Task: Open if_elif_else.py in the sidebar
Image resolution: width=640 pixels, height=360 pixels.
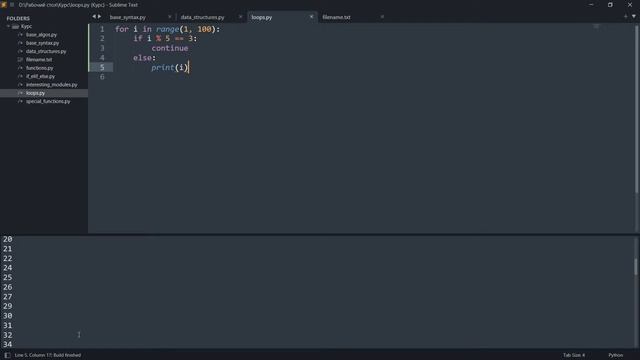Action: click(40, 76)
